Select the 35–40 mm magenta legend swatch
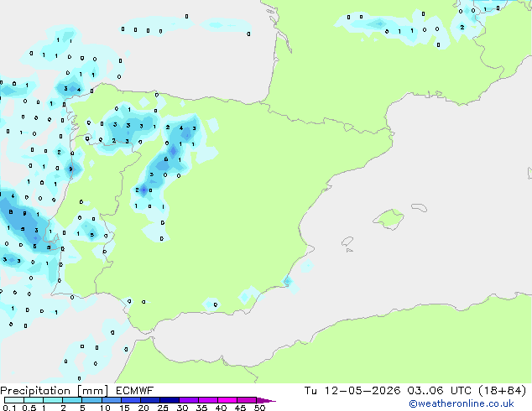Screen dimensions: 532x411 [207, 400]
